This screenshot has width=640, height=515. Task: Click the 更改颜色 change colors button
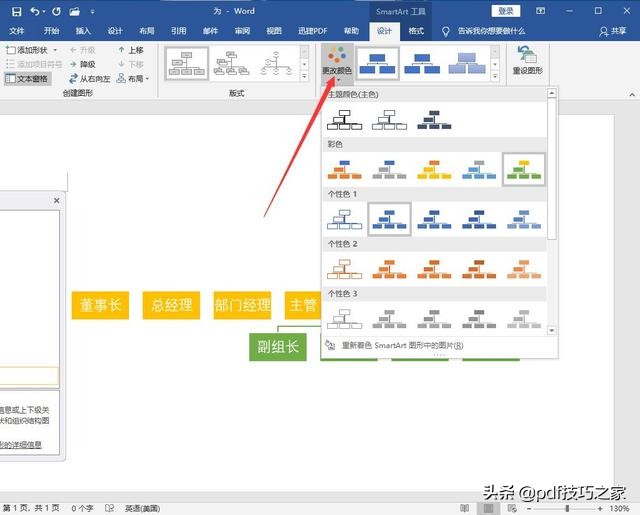[337, 63]
